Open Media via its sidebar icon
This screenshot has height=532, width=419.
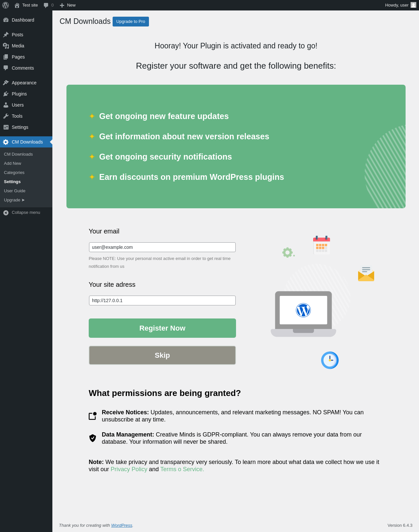[x=6, y=46]
